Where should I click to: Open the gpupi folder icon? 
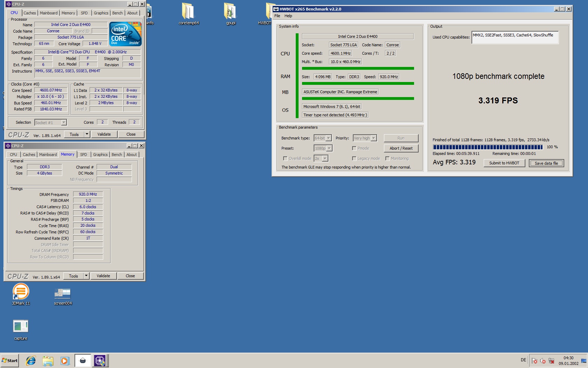[230, 14]
